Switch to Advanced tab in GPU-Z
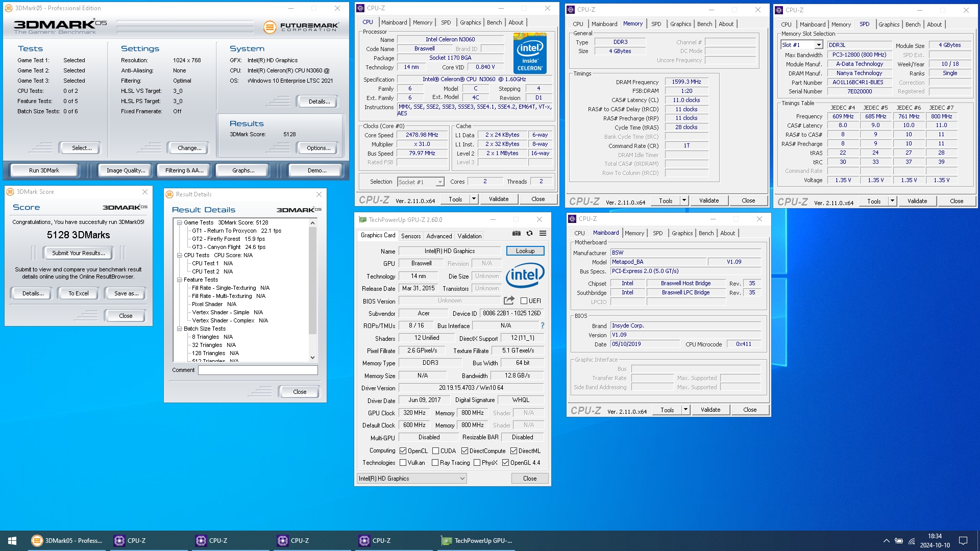 [439, 236]
